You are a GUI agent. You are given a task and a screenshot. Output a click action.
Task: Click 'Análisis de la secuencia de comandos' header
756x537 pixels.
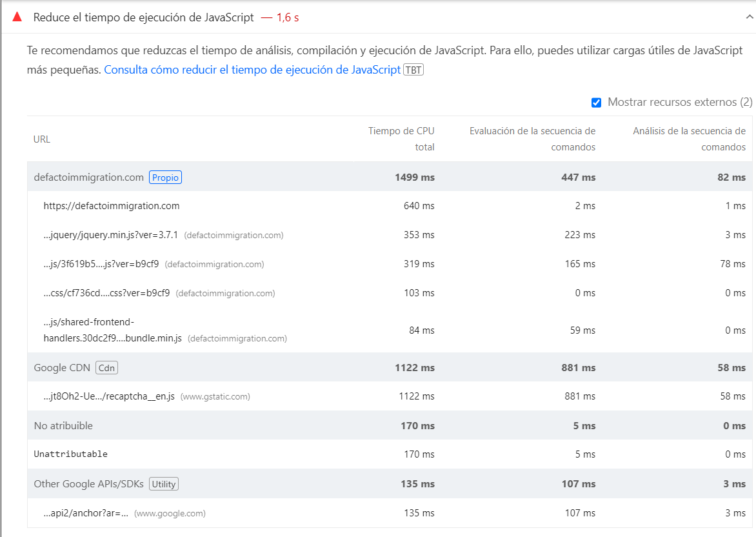[x=689, y=139]
